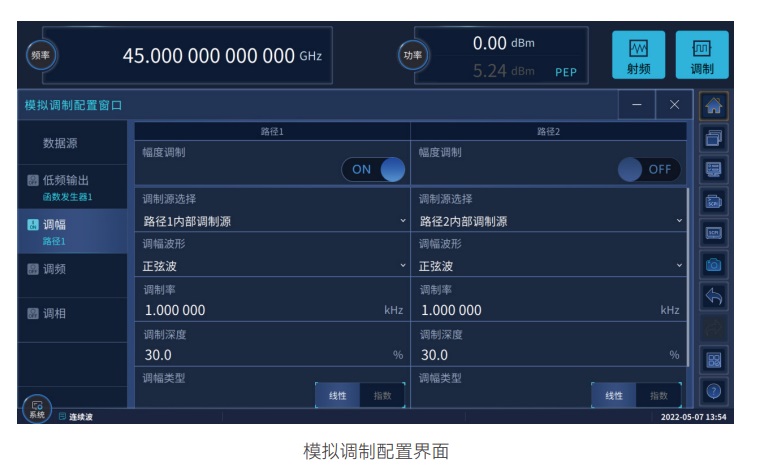Click the 调制 modulation icon button
The height and width of the screenshot is (467, 769).
(702, 55)
